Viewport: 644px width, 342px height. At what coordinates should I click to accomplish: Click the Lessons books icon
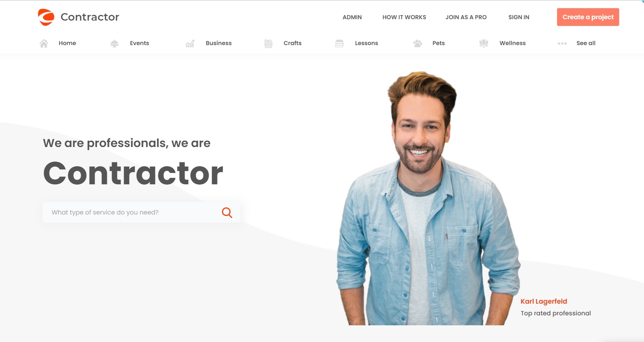[x=339, y=43]
